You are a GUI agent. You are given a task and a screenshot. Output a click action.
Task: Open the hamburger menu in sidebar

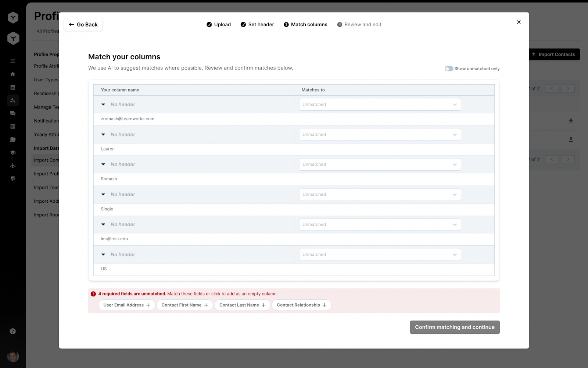(13, 61)
